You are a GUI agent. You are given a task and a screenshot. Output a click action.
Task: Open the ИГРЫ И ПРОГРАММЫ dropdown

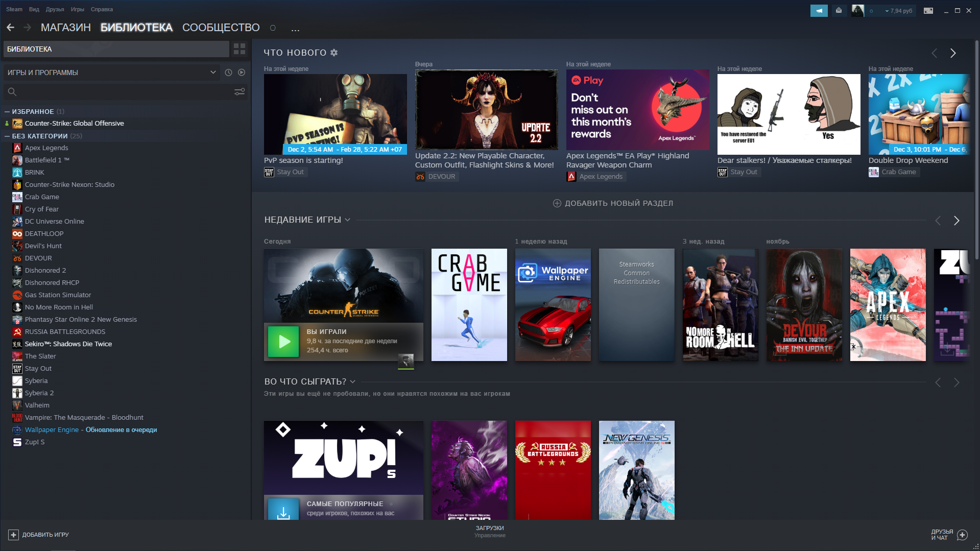(111, 73)
